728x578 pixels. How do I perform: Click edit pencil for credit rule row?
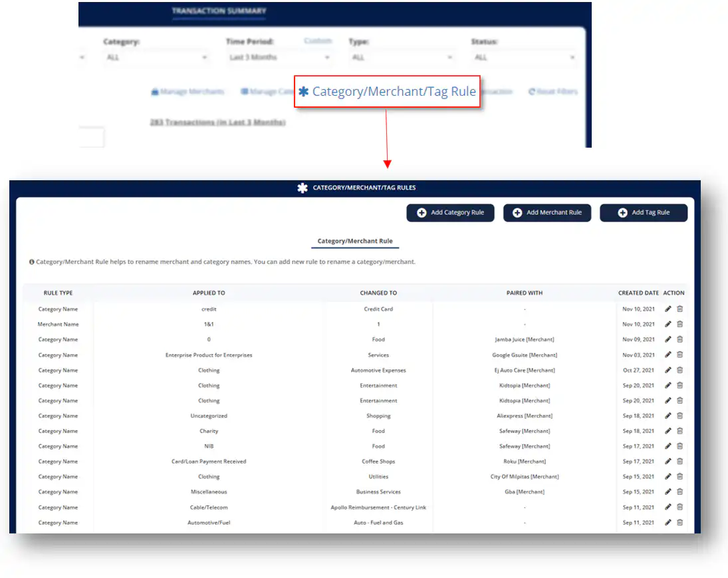tap(668, 309)
